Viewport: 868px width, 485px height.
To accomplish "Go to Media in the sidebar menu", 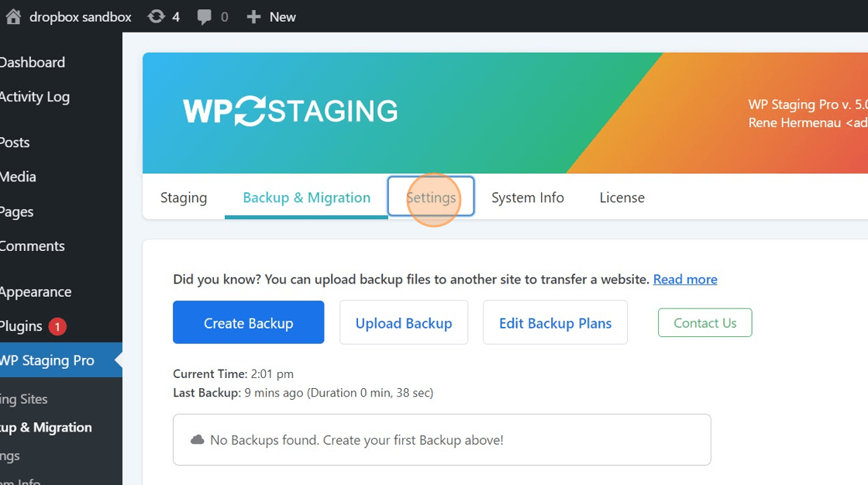I will [x=19, y=177].
